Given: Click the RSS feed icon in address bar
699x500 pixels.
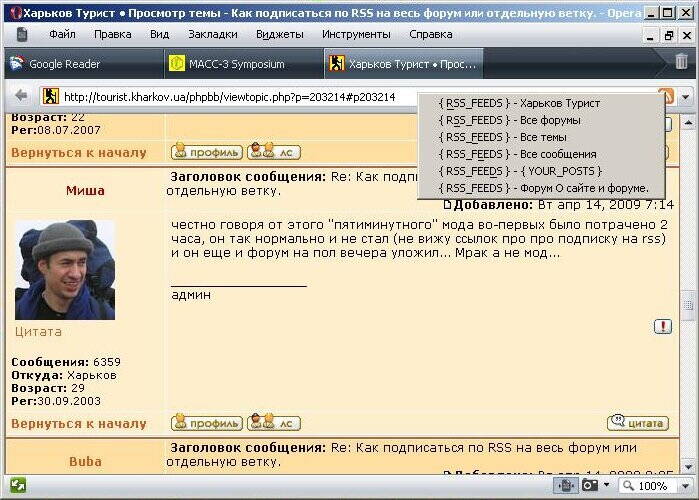Looking at the screenshot, I should (666, 97).
